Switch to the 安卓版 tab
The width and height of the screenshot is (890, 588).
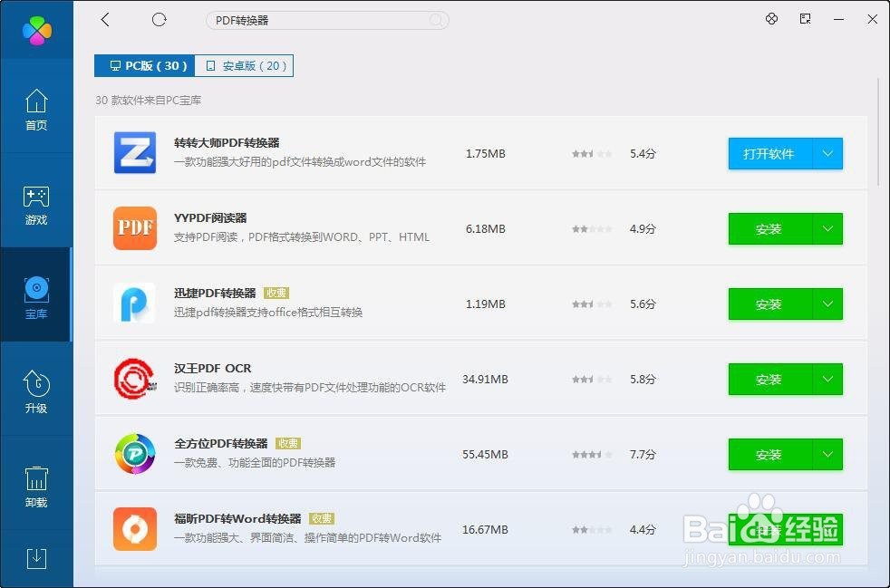tap(243, 65)
